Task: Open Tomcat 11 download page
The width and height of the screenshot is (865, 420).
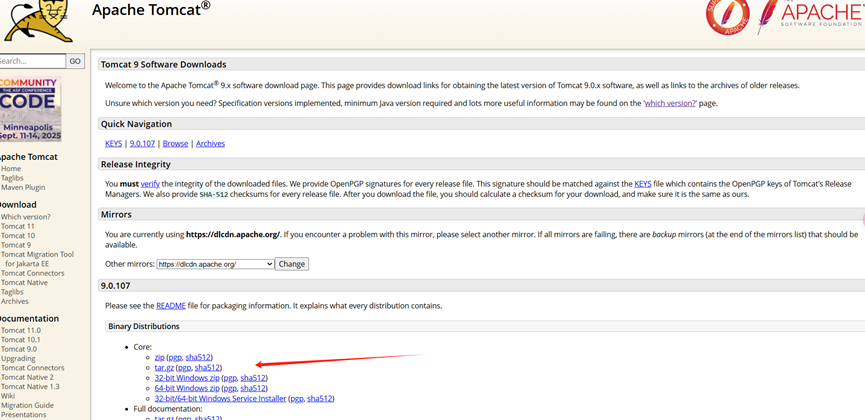Action: click(18, 226)
